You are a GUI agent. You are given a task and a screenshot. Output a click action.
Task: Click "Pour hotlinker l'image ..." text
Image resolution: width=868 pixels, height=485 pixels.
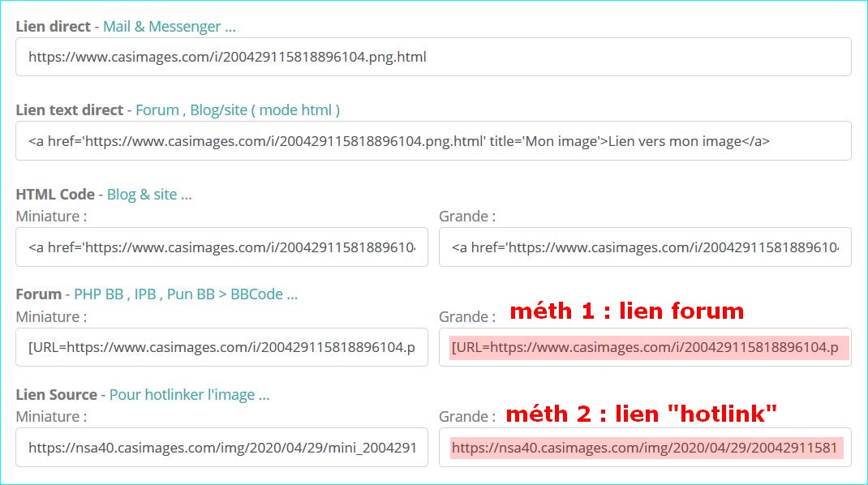click(x=189, y=395)
